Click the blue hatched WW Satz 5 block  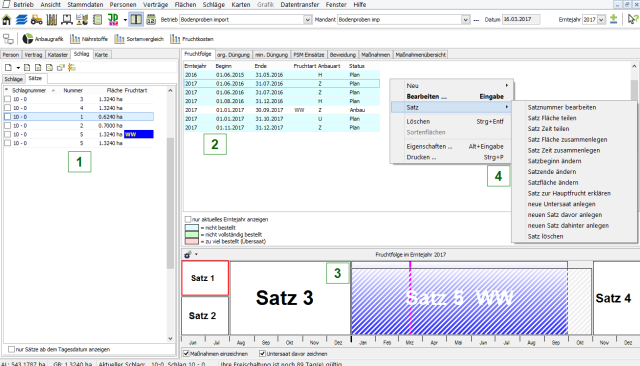459,301
